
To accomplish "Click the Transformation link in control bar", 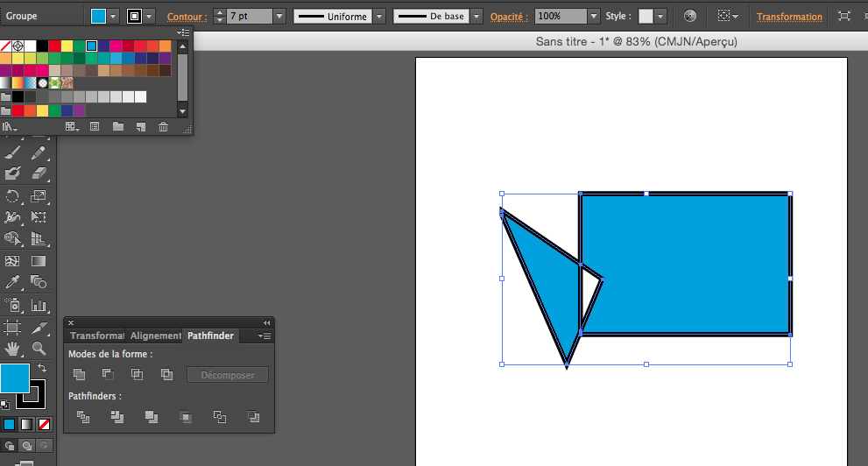I will point(789,18).
